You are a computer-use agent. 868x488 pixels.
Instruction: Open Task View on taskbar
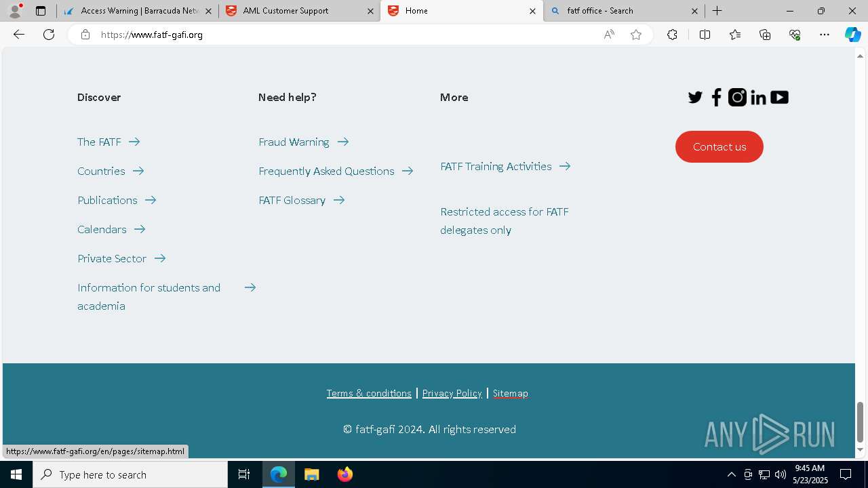tap(244, 474)
